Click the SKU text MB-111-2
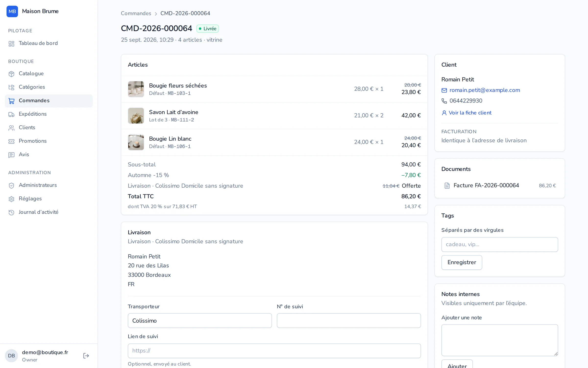 pos(183,120)
